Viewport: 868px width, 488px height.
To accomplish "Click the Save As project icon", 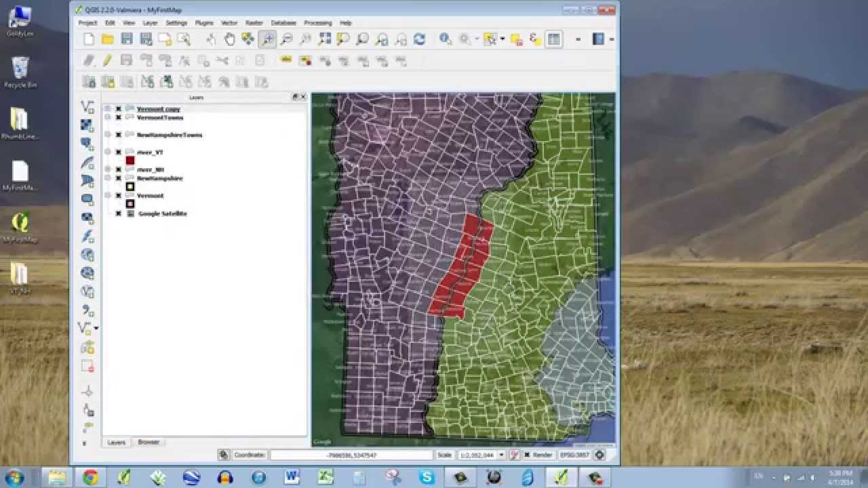I will (146, 39).
